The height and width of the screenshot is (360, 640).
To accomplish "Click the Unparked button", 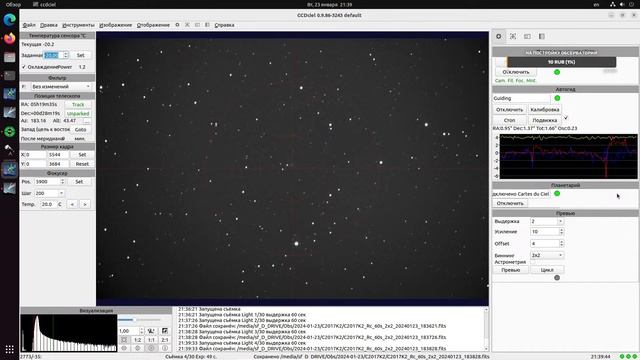I will click(78, 113).
